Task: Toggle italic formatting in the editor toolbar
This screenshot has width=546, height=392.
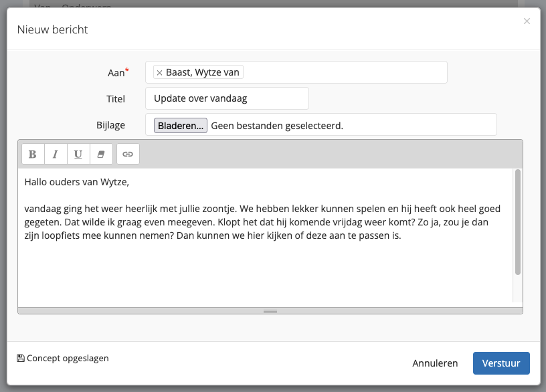Action: pos(56,154)
